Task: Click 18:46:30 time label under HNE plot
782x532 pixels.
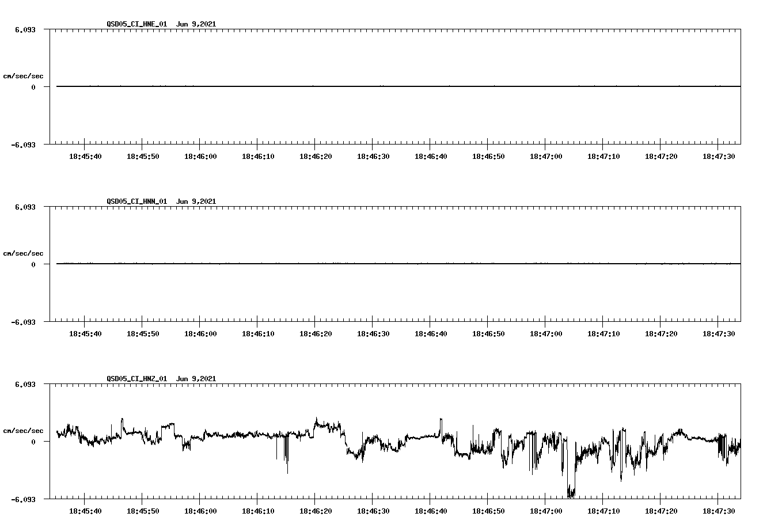Action: pyautogui.click(x=373, y=157)
